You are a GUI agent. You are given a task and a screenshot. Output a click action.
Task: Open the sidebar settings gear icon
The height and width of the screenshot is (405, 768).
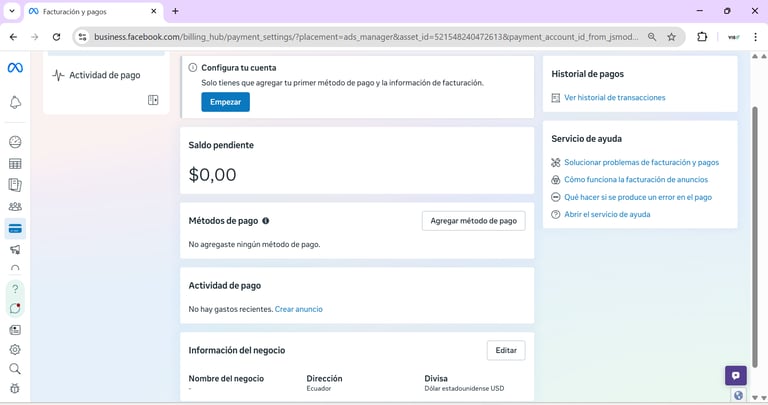tap(15, 350)
